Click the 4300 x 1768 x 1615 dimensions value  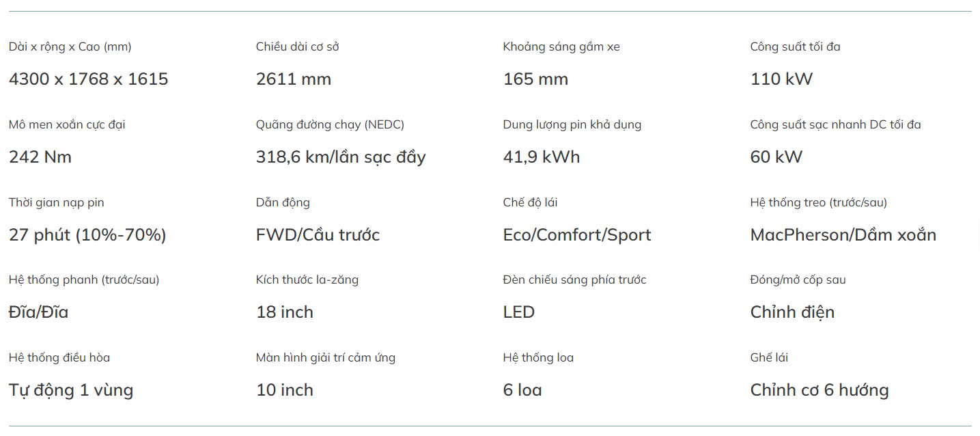88,79
